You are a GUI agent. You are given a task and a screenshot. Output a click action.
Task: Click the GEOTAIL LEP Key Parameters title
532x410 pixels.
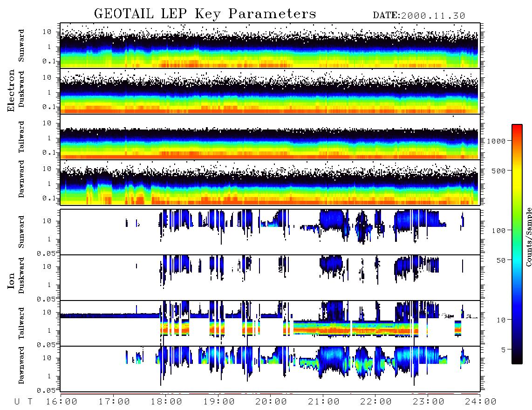click(x=205, y=14)
